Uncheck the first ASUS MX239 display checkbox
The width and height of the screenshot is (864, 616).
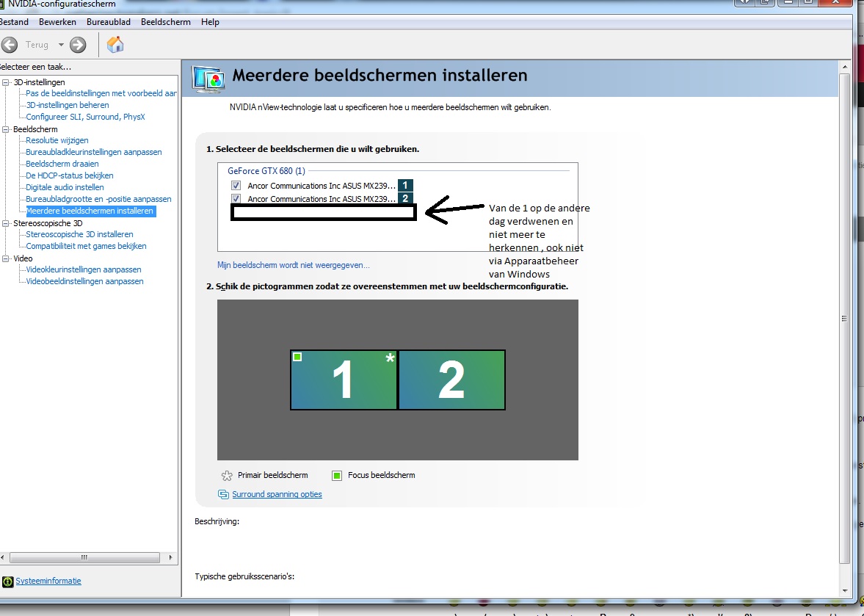236,186
